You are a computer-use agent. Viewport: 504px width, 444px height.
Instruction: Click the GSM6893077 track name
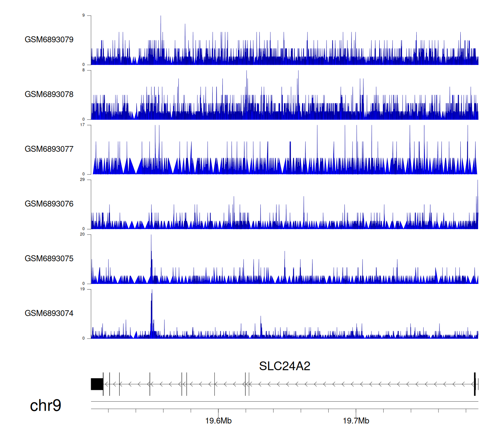49,149
